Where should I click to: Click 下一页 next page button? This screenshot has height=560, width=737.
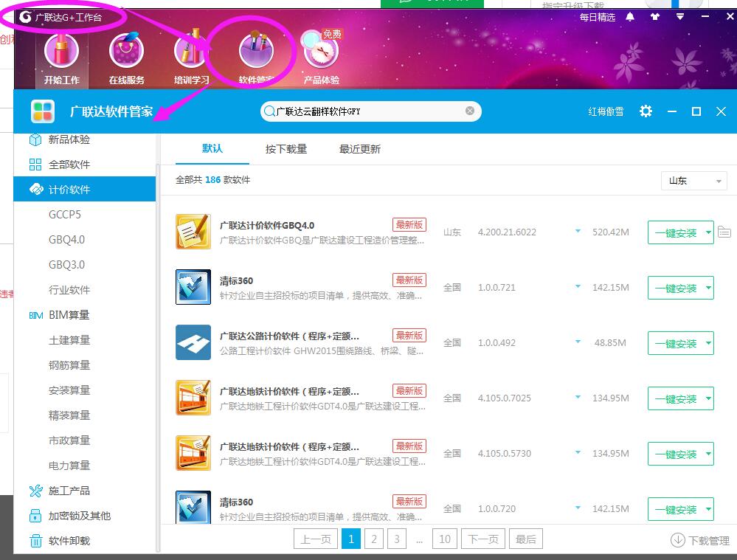483,539
